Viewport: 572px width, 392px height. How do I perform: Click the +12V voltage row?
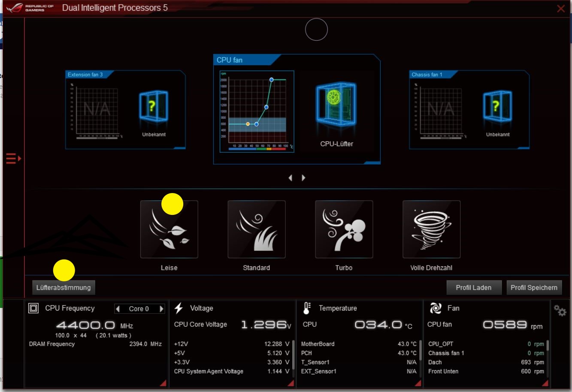(232, 344)
